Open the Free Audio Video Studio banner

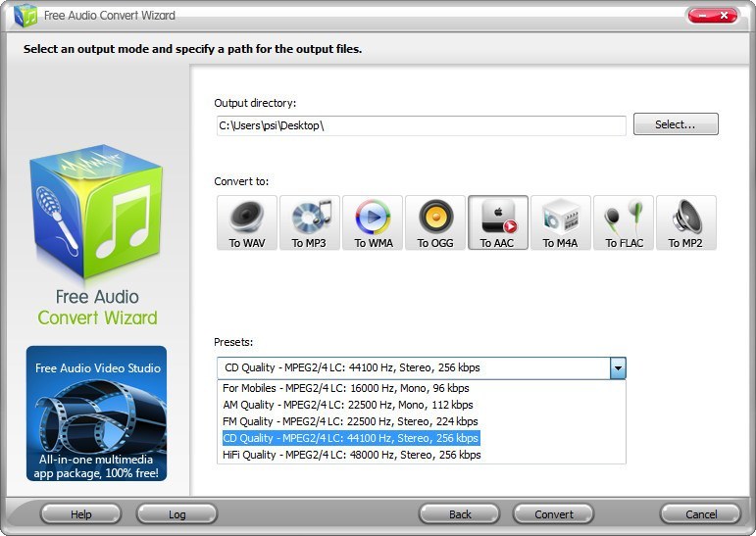click(96, 414)
